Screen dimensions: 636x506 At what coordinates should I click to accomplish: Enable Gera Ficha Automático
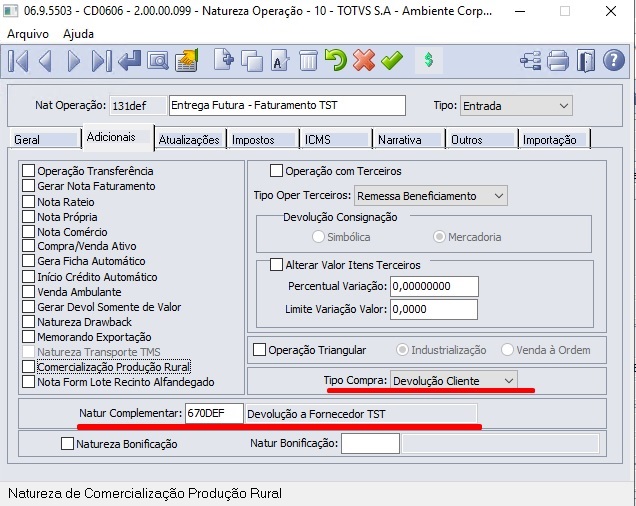click(28, 261)
